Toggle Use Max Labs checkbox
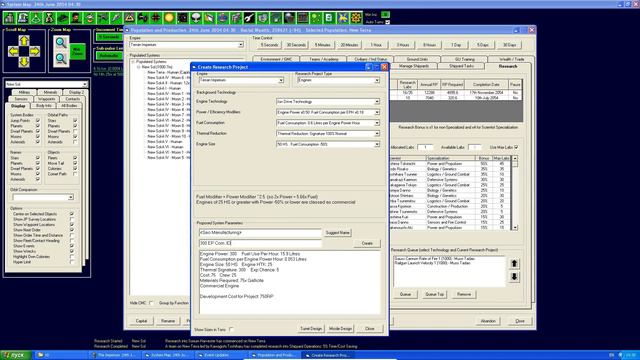The width and height of the screenshot is (640, 360). [516, 147]
